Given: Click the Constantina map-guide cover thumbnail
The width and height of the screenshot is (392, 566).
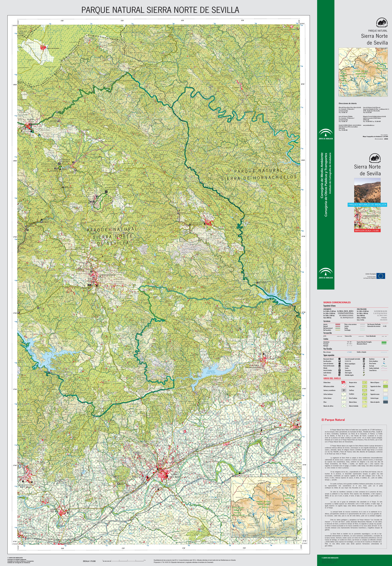Looking at the screenshot, I should click(x=367, y=218).
